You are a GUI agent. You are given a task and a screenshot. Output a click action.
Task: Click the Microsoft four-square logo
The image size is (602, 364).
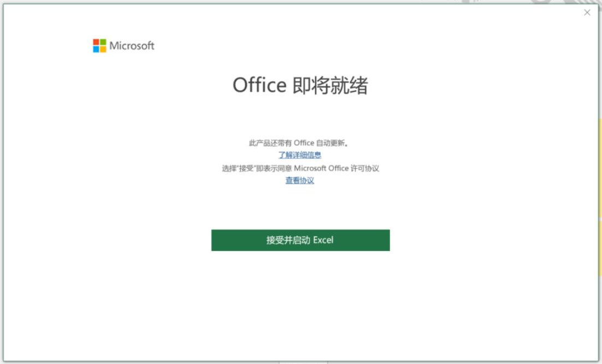point(99,46)
